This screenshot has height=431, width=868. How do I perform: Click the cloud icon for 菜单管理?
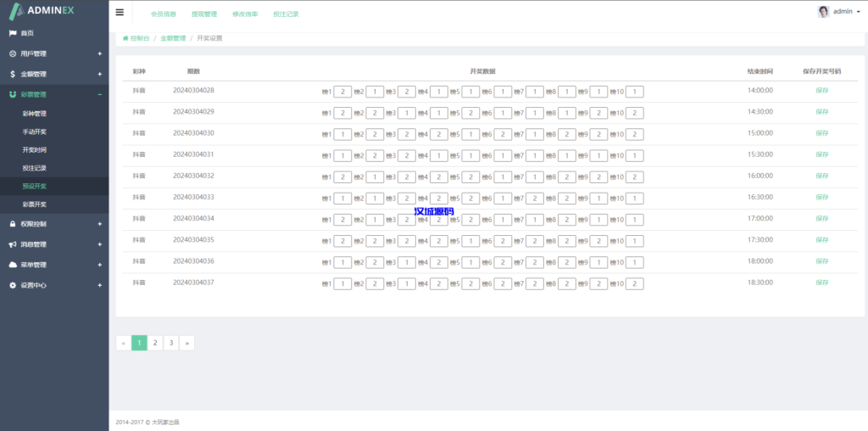[x=13, y=265]
